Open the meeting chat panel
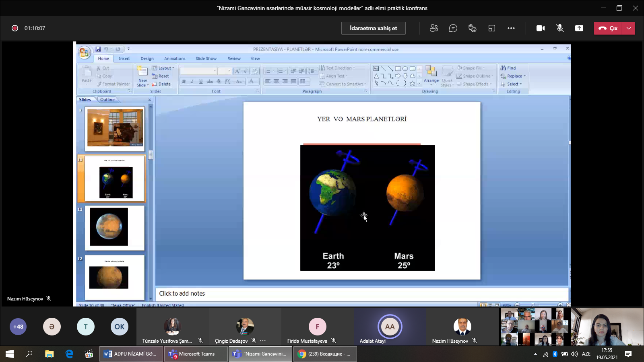Screen dimensions: 644x362 click(453, 28)
